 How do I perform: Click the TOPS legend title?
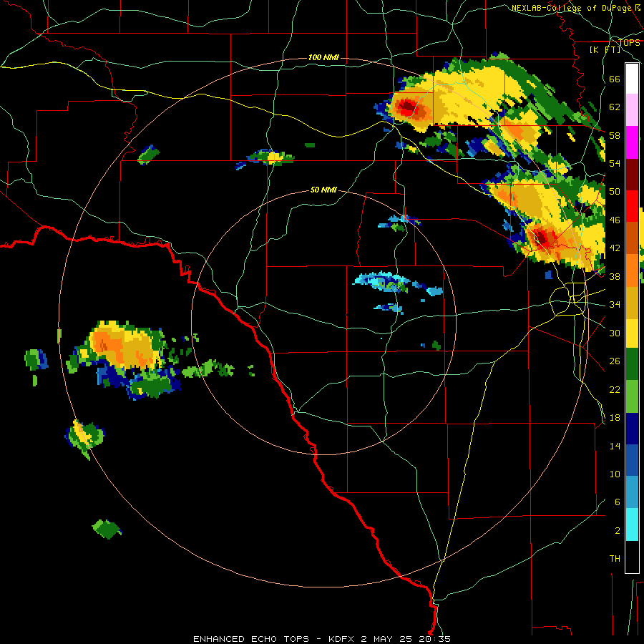[629, 42]
